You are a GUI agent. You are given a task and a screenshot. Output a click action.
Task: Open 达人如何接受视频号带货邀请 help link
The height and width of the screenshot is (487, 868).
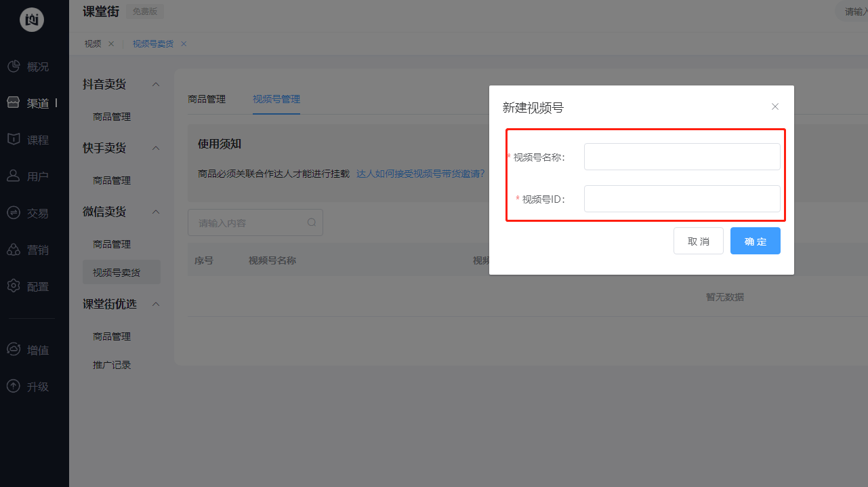pyautogui.click(x=420, y=174)
